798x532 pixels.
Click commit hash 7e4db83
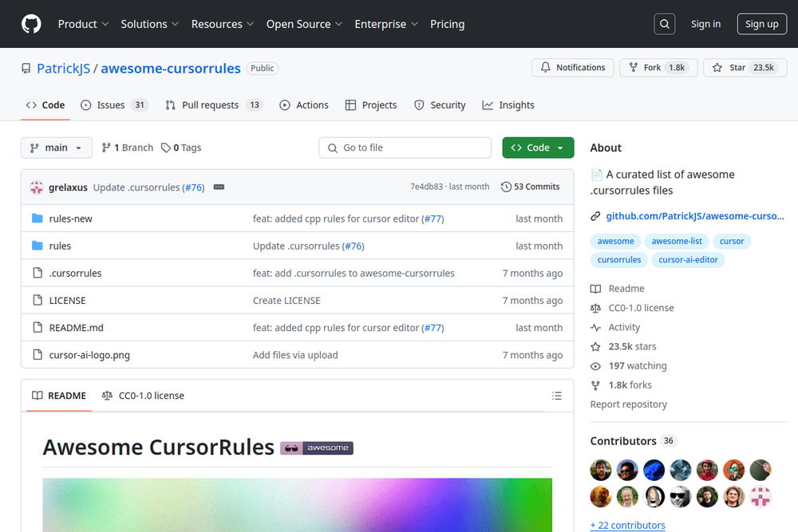click(426, 187)
